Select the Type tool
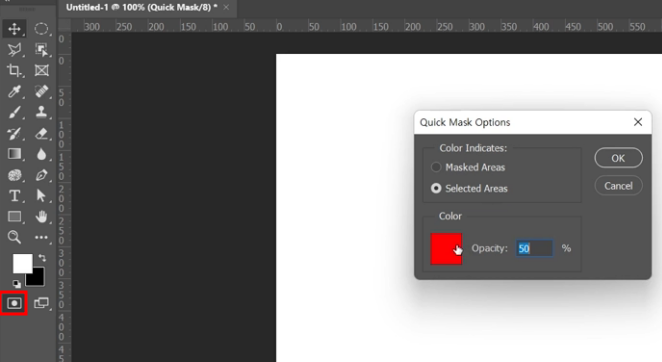The height and width of the screenshot is (362, 662). 14,196
